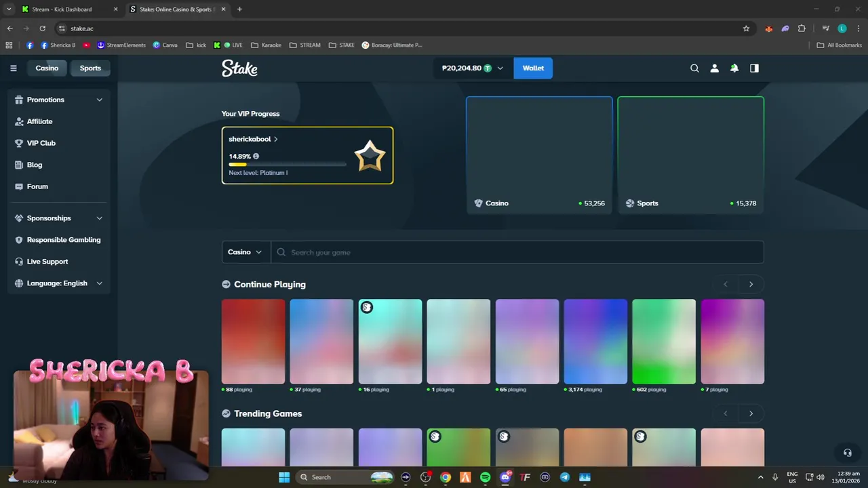Click the Search your game field
The height and width of the screenshot is (488, 868).
pyautogui.click(x=517, y=252)
